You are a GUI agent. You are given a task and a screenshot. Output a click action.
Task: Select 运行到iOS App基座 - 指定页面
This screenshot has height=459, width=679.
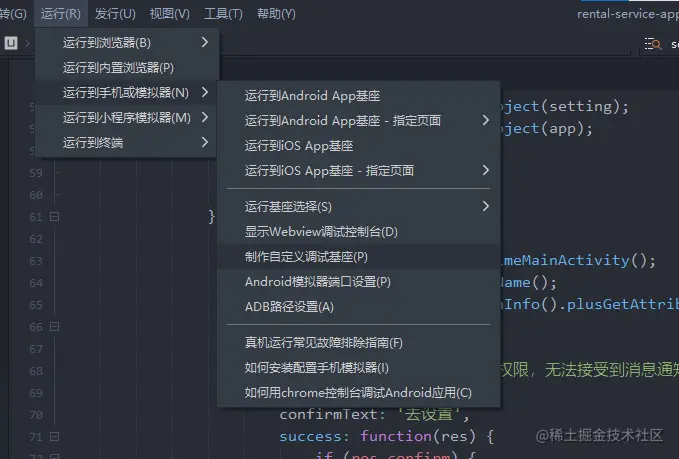pyautogui.click(x=359, y=171)
